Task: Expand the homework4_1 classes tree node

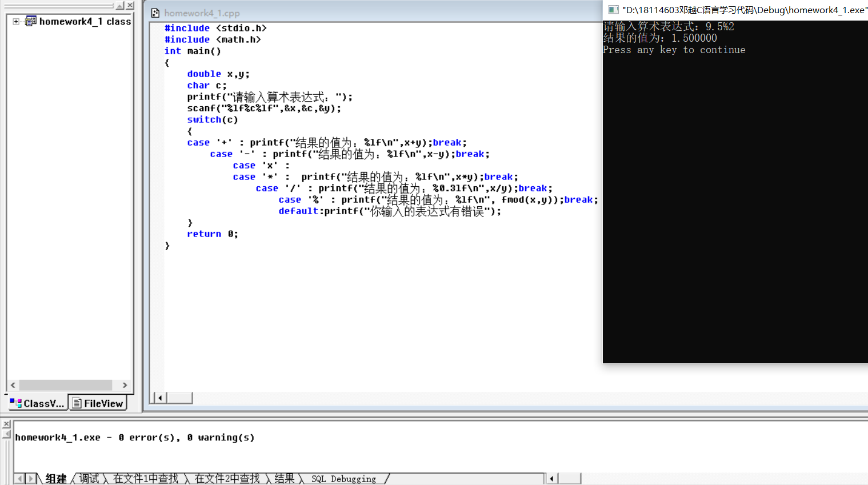Action: [15, 21]
